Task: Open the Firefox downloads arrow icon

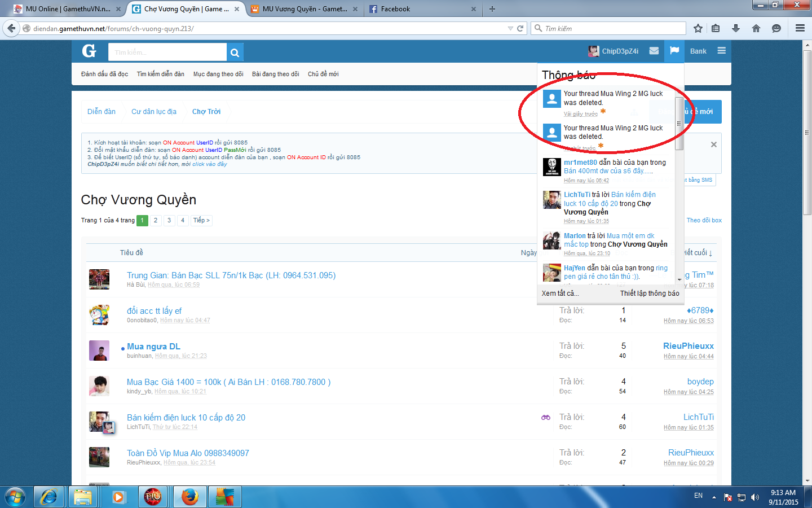Action: point(736,28)
